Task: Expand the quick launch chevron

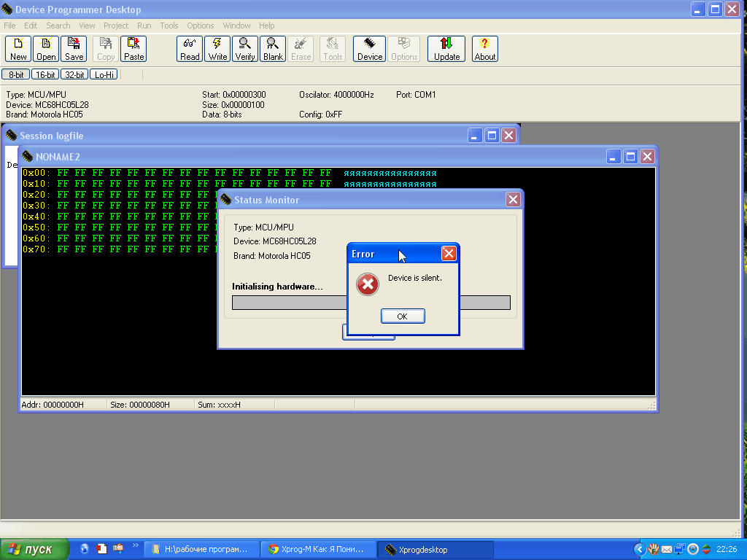Action: [135, 545]
